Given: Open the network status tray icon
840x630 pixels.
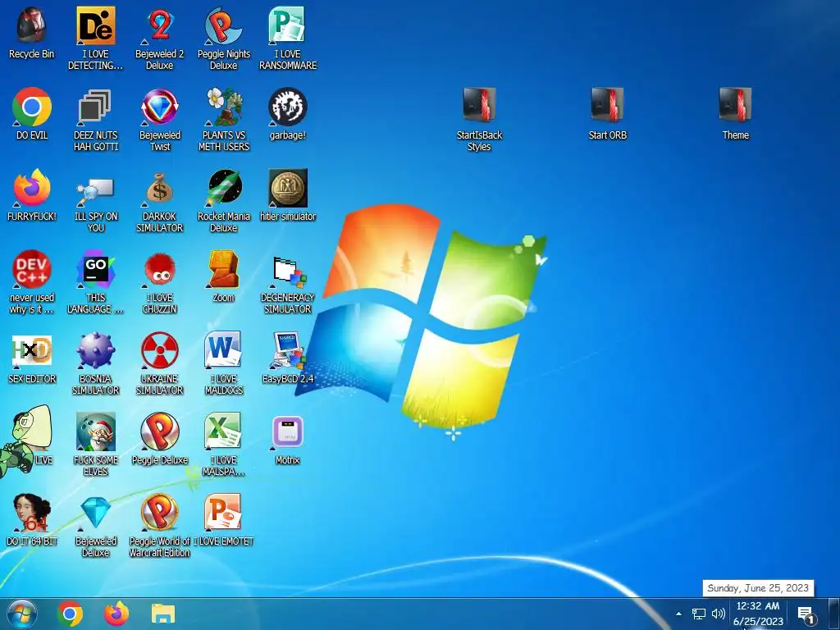Looking at the screenshot, I should (699, 614).
